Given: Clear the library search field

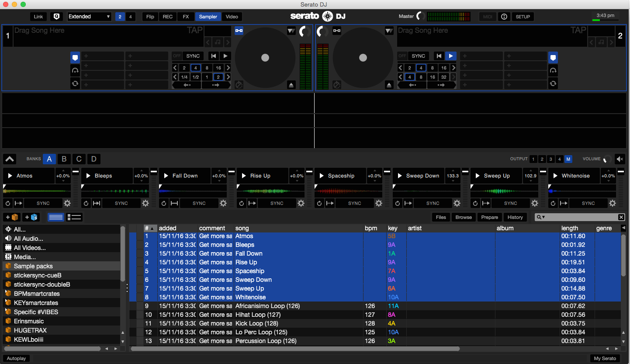Looking at the screenshot, I should click(x=621, y=217).
